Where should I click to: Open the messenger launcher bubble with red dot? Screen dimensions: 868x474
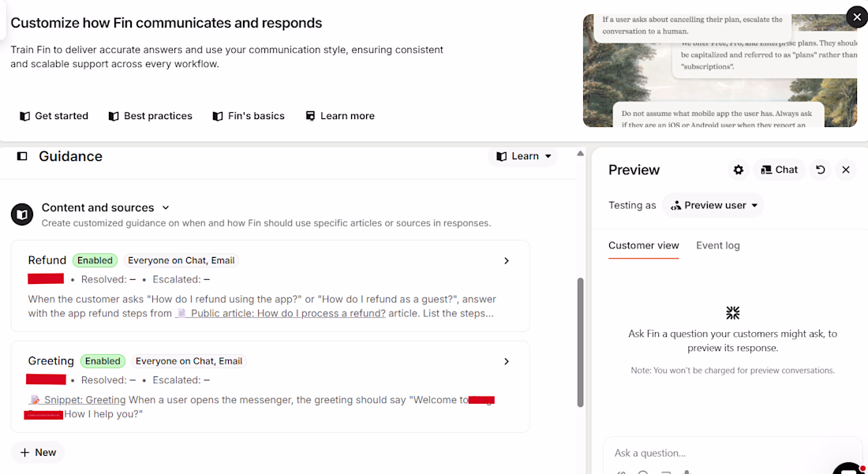[850, 469]
